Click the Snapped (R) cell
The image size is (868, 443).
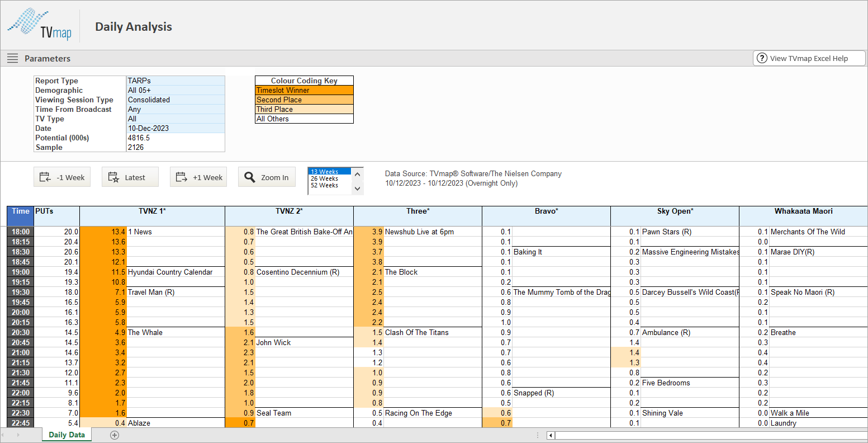click(561, 393)
